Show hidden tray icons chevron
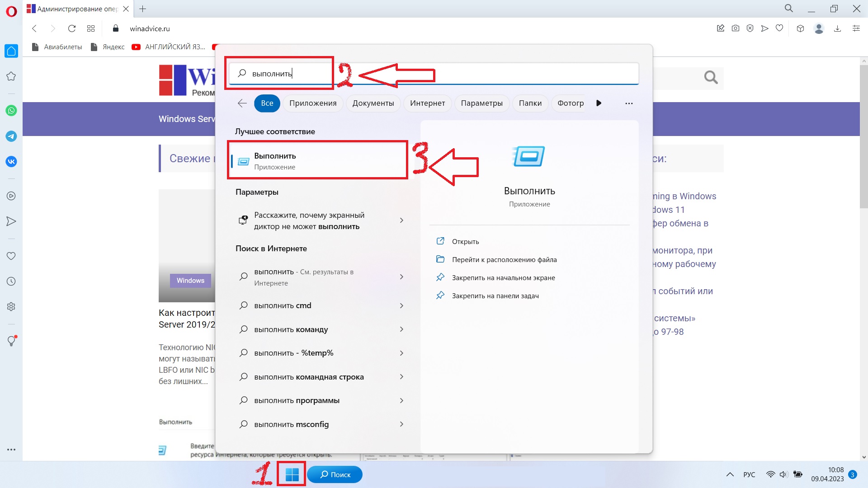Viewport: 868px width, 488px height. click(730, 474)
